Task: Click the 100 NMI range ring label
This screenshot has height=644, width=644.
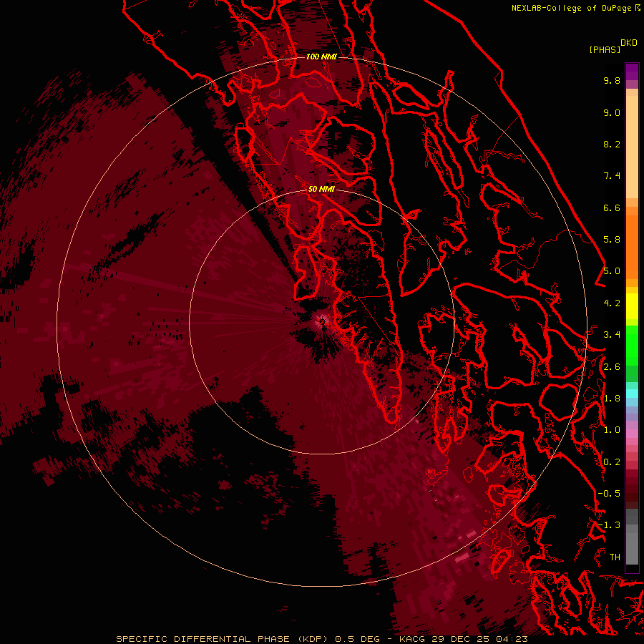Action: click(x=321, y=57)
